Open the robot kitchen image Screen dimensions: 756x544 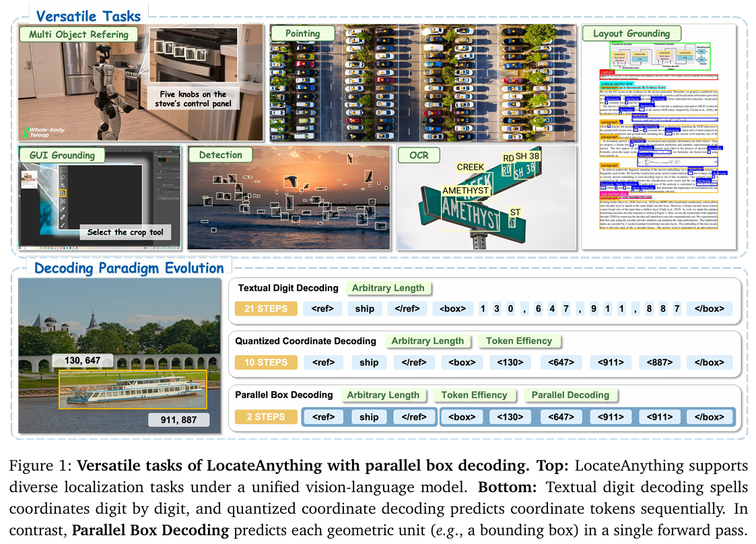tap(141, 82)
